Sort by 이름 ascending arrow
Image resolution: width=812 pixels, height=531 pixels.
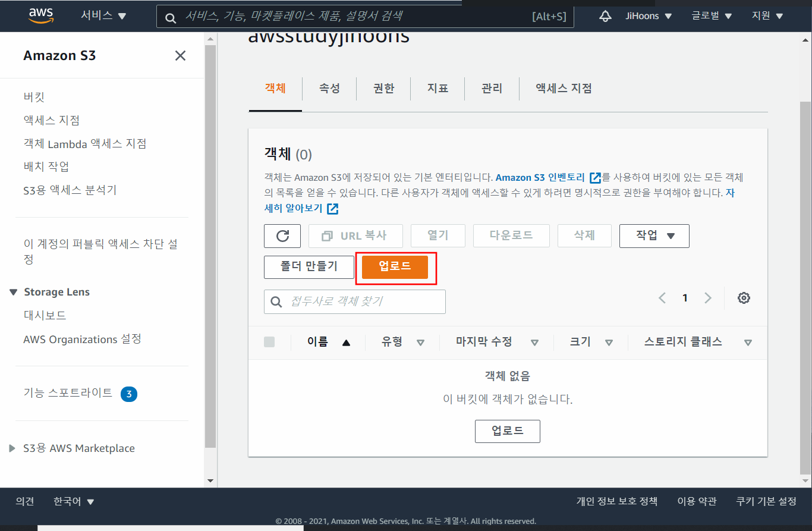click(346, 343)
